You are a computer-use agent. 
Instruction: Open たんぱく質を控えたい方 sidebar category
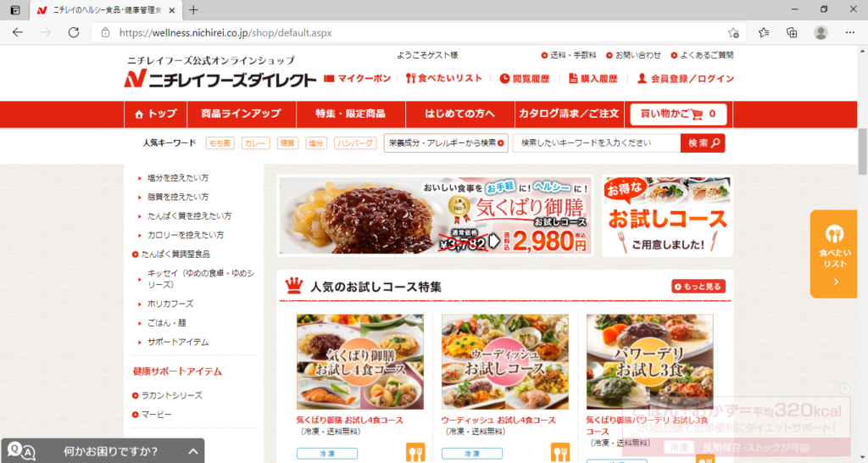[189, 216]
